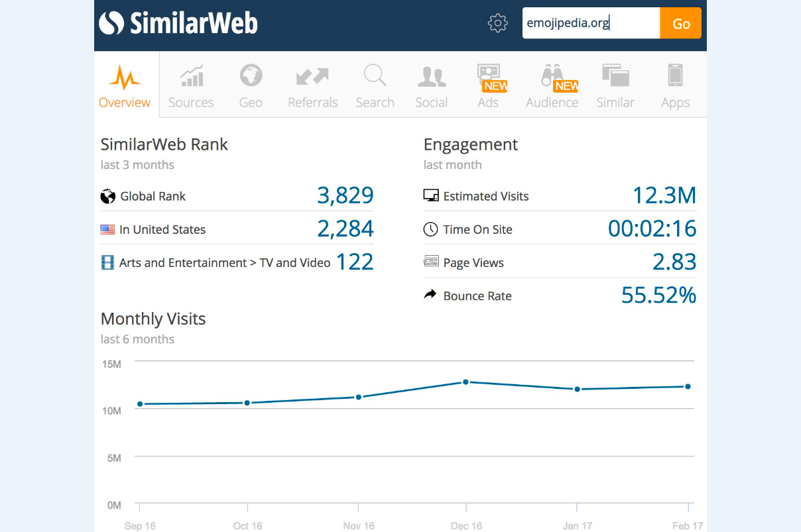Screen dimensions: 801x532
Task: Focus the emojipedia.org website input field
Action: pos(591,24)
